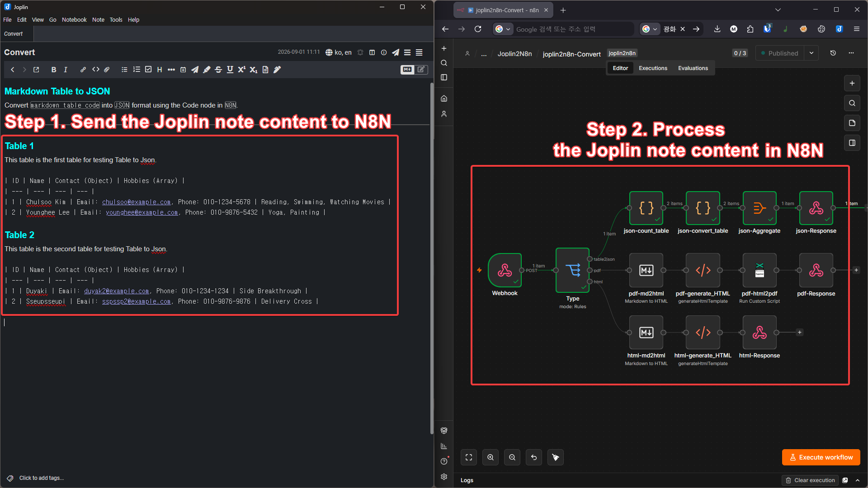Insert checkbox list item
The width and height of the screenshot is (868, 488).
point(148,70)
